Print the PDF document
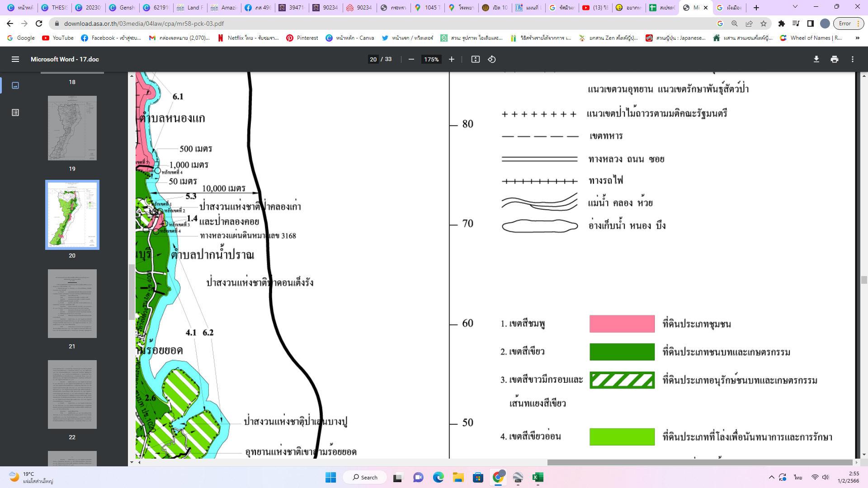Viewport: 868px width, 488px height. click(x=834, y=59)
